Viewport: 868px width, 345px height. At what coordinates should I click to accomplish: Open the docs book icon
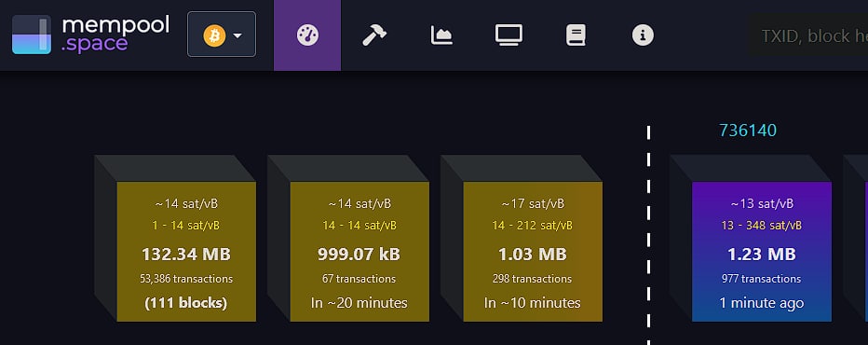tap(576, 35)
